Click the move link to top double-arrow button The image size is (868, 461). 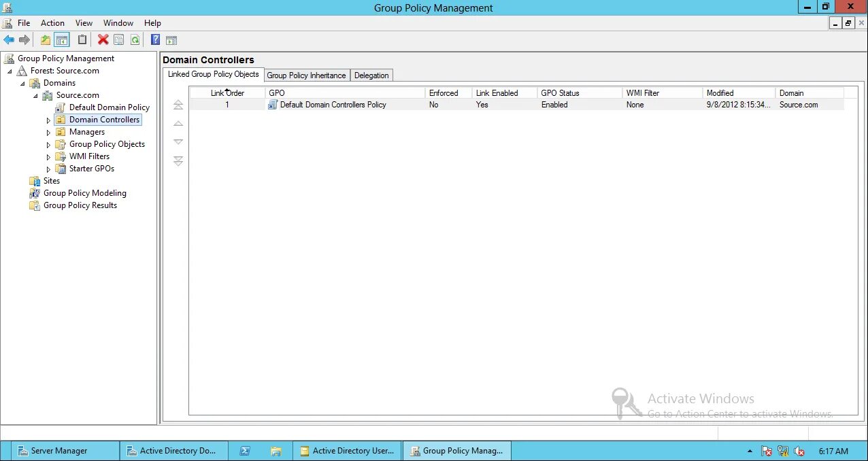(x=178, y=104)
